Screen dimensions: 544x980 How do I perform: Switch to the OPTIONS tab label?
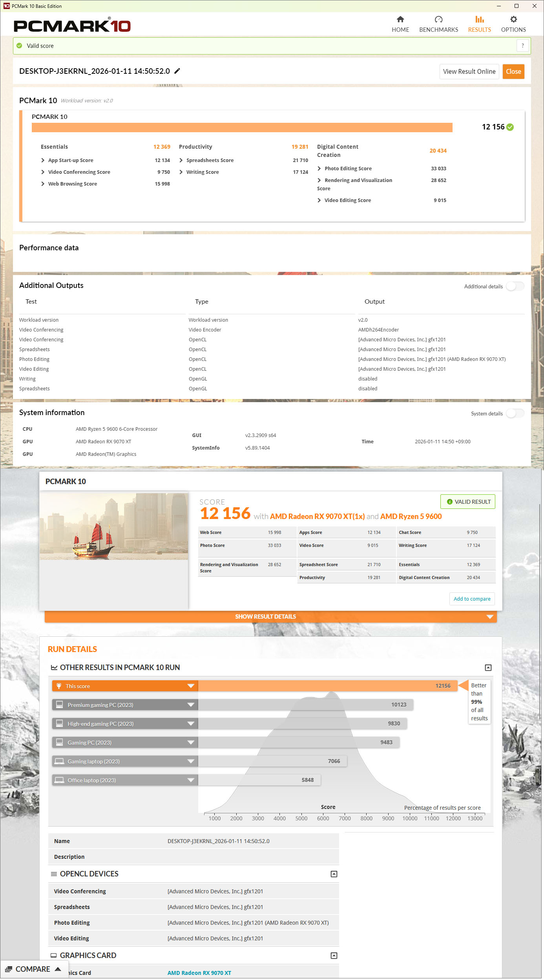513,30
